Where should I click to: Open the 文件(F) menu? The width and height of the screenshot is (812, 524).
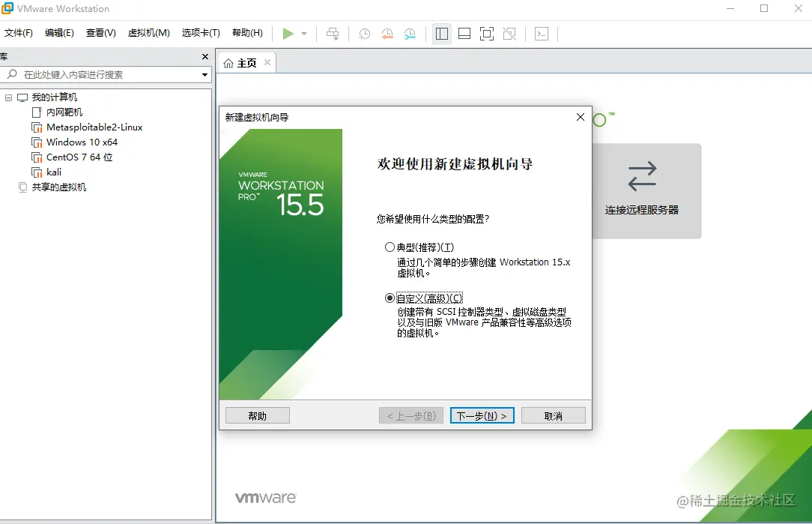pyautogui.click(x=18, y=33)
